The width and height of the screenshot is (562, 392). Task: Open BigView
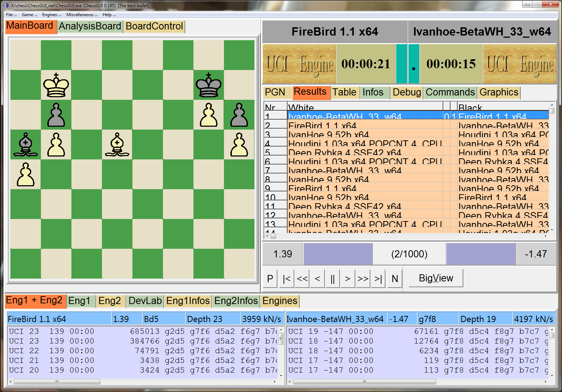pyautogui.click(x=436, y=278)
